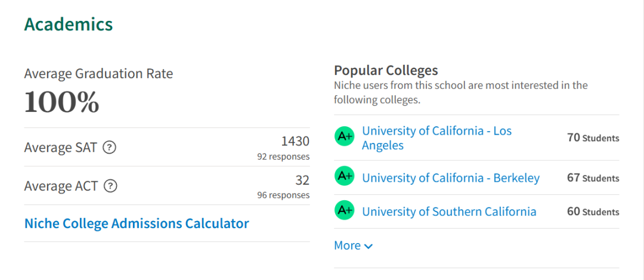Click the 67 Students count
644x280 pixels.
(593, 178)
